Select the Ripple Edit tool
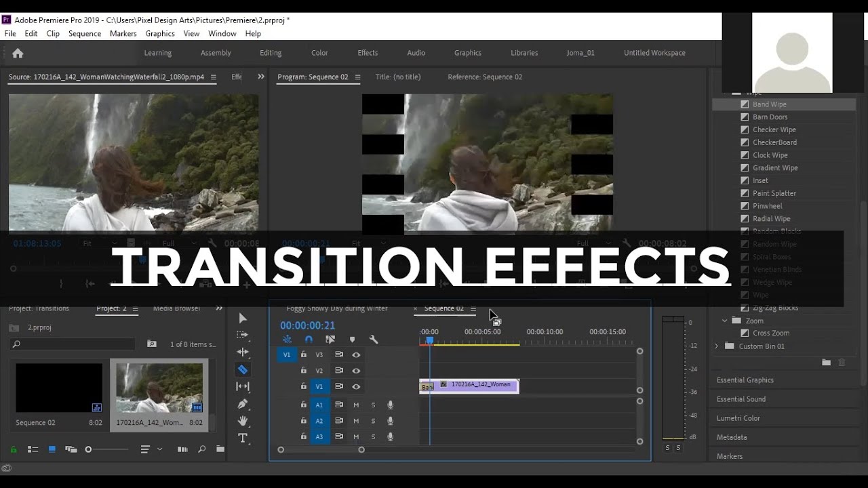 (x=243, y=352)
